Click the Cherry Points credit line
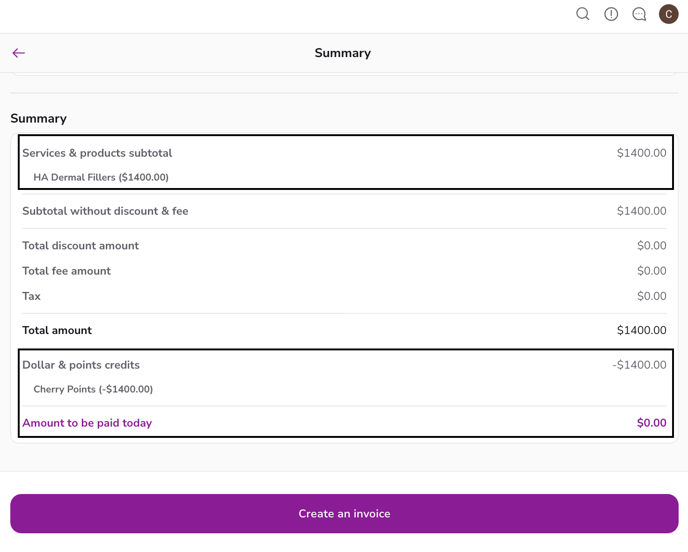Viewport: 688px width, 552px height. [93, 389]
